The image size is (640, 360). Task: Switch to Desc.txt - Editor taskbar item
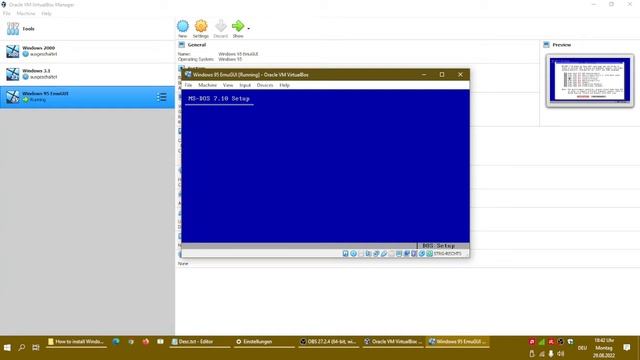[x=200, y=342]
